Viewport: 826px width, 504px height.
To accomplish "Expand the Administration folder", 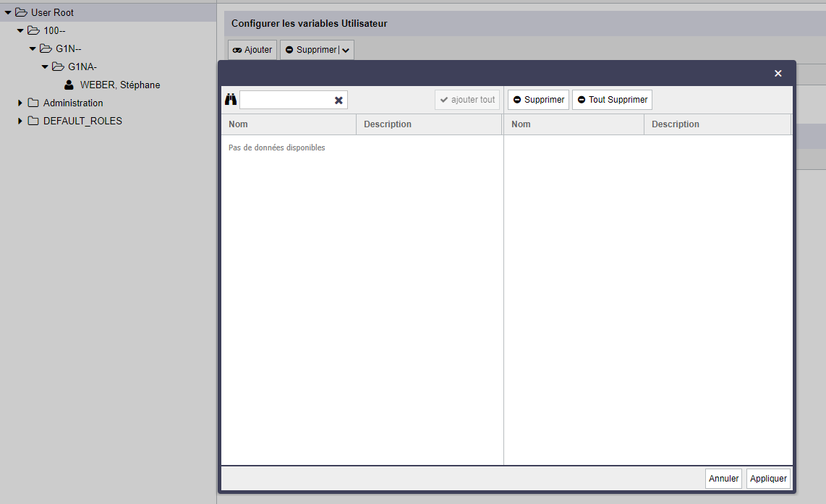I will tap(20, 103).
